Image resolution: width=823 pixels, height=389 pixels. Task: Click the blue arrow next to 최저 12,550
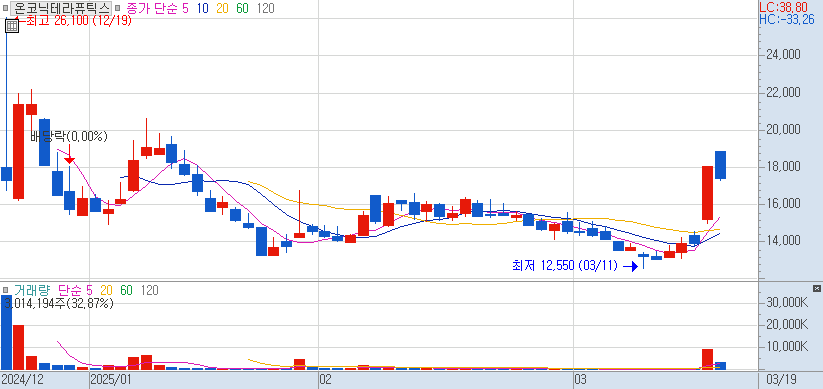[x=630, y=267]
